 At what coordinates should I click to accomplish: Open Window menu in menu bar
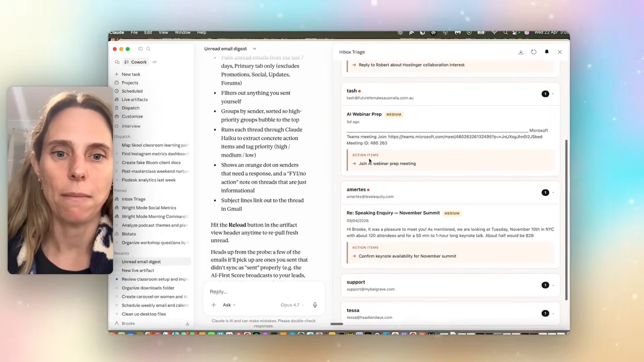pos(183,33)
